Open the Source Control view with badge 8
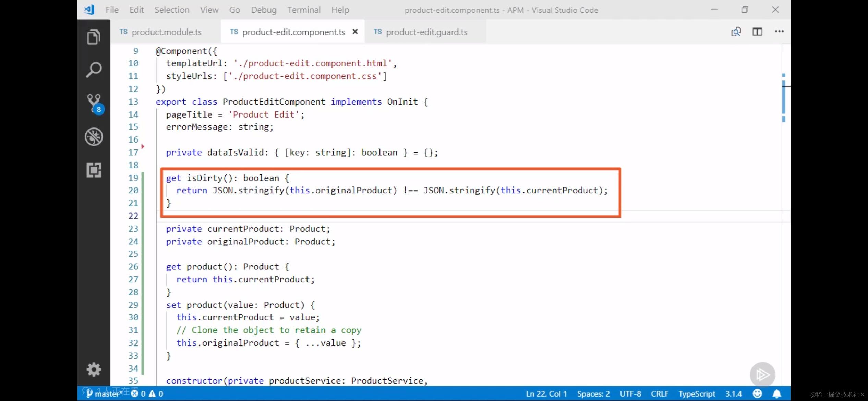The height and width of the screenshot is (401, 868). pyautogui.click(x=94, y=103)
